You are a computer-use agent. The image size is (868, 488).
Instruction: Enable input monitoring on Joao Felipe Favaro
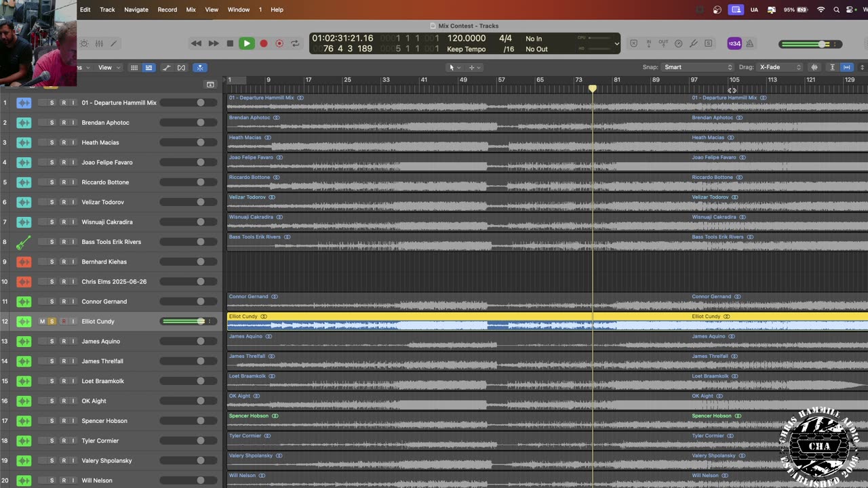click(x=73, y=162)
